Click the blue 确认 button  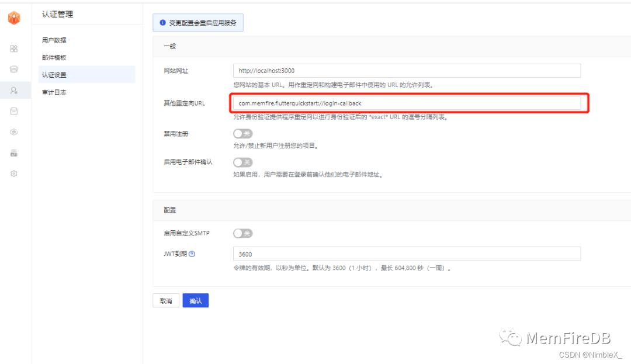[196, 300]
